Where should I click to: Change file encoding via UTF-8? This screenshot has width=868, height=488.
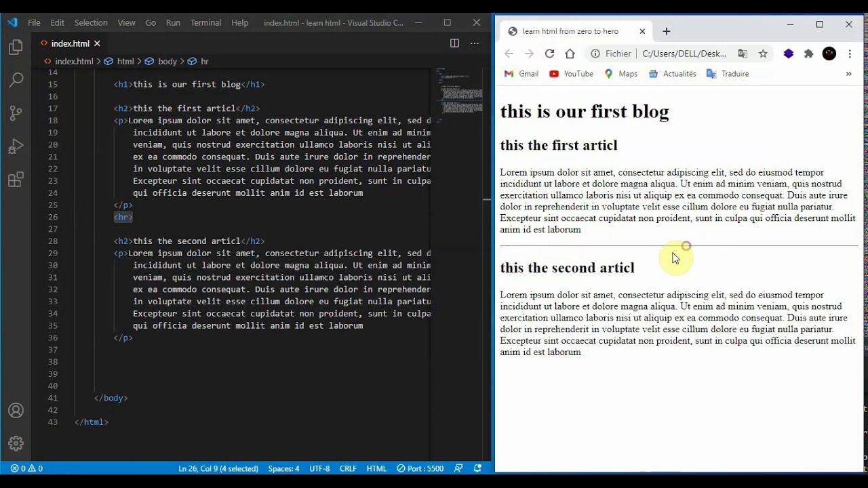click(x=319, y=468)
